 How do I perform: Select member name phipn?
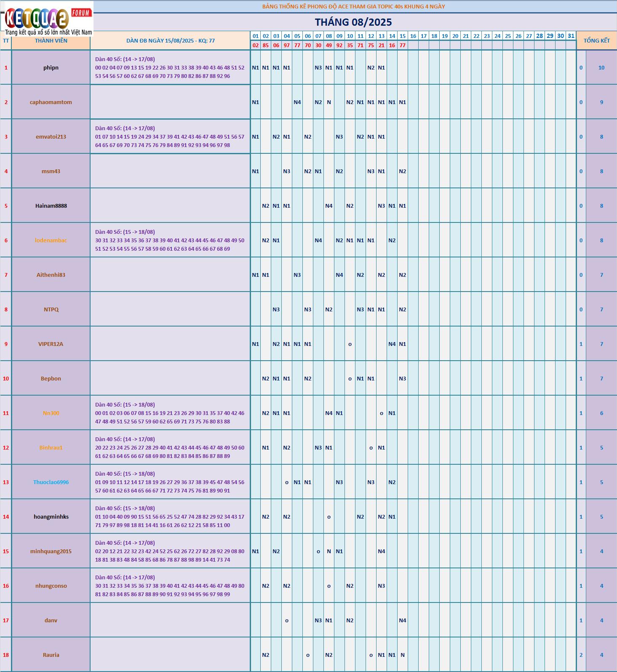point(51,68)
